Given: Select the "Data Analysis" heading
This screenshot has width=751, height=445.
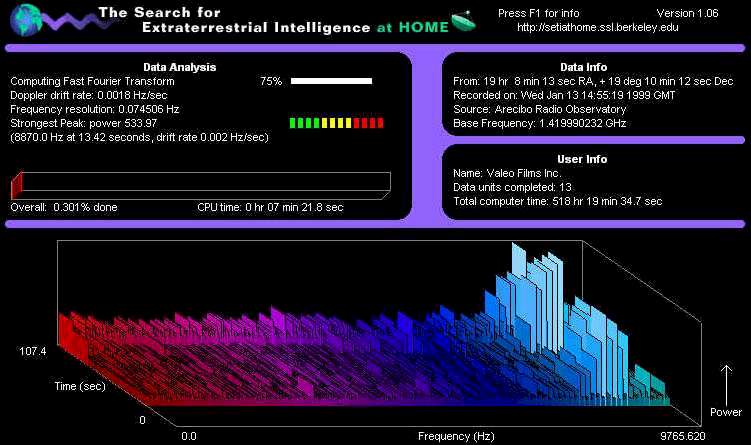Looking at the screenshot, I should (x=180, y=67).
